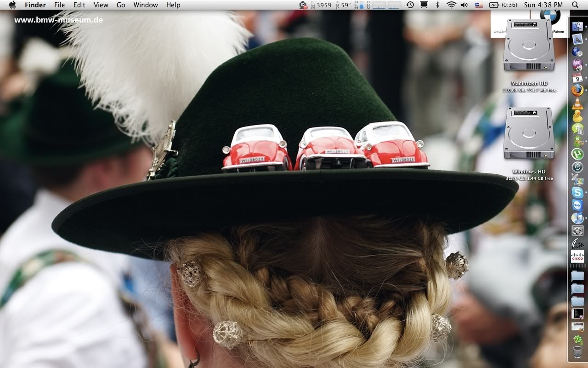Select the Macintosh HD drive icon
The height and width of the screenshot is (368, 588).
click(529, 44)
